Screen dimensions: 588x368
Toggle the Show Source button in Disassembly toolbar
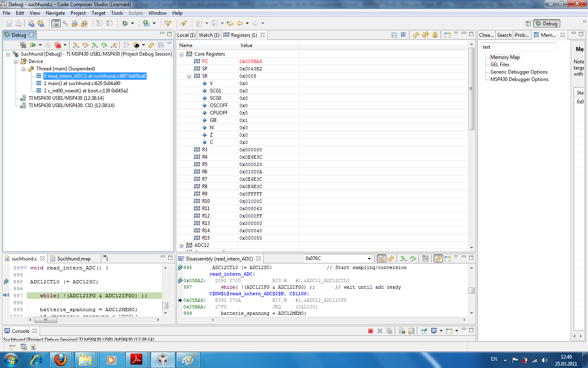(x=381, y=258)
